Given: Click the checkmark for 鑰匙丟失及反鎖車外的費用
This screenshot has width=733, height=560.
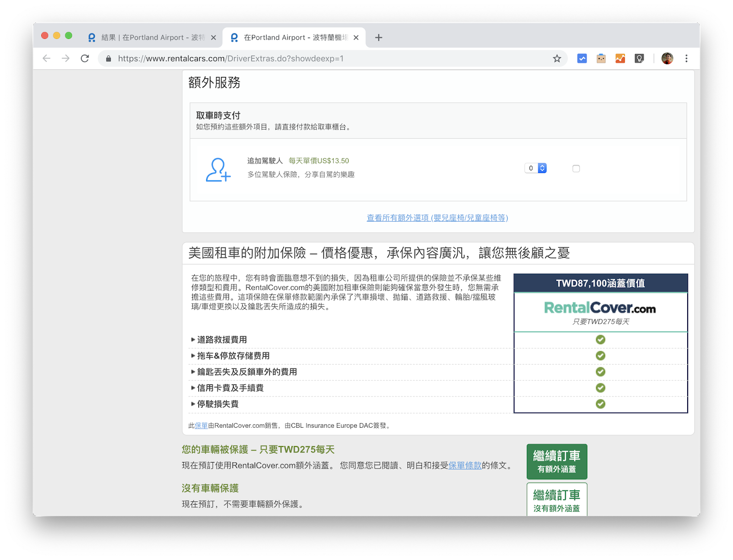Looking at the screenshot, I should (x=600, y=371).
